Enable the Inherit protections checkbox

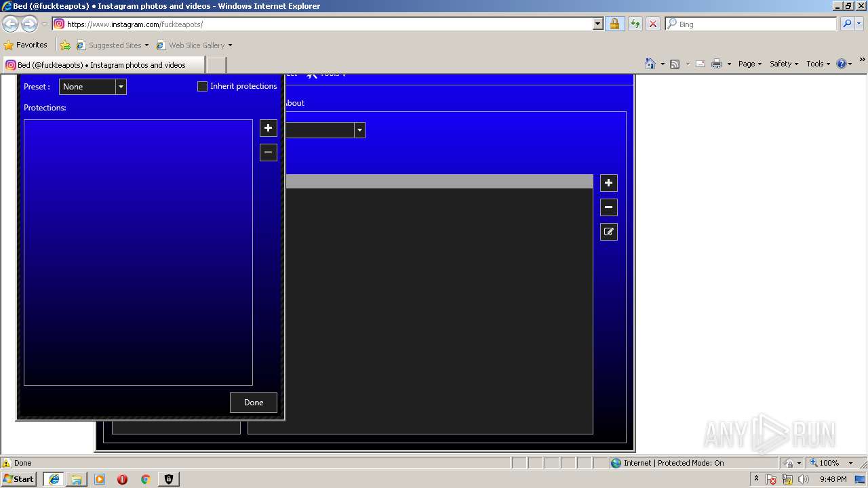click(x=202, y=86)
